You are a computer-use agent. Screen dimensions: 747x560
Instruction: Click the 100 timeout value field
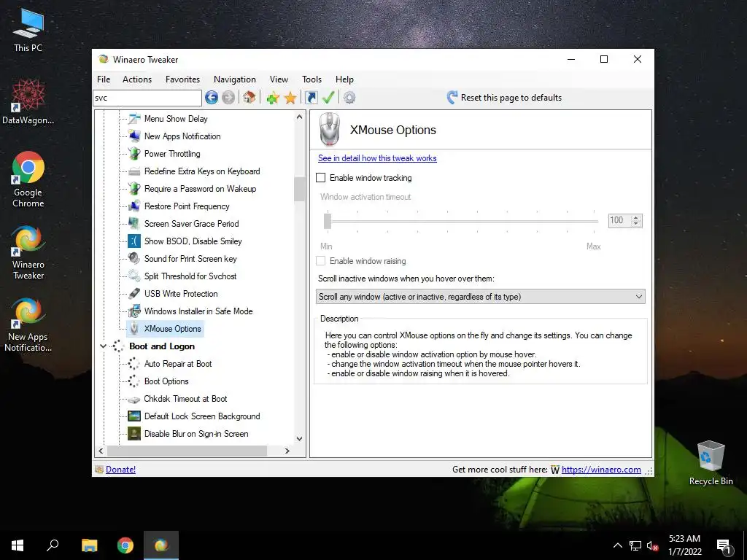(x=619, y=220)
